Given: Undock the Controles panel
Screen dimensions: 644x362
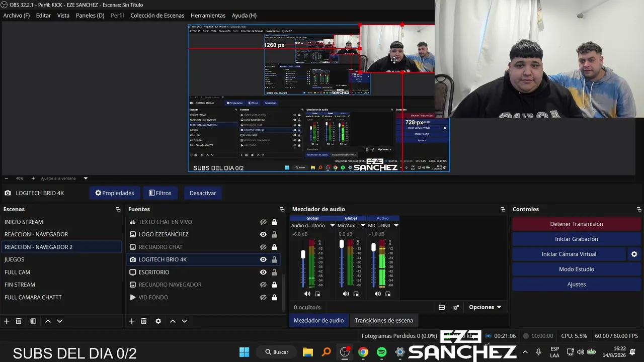Looking at the screenshot, I should click(639, 209).
